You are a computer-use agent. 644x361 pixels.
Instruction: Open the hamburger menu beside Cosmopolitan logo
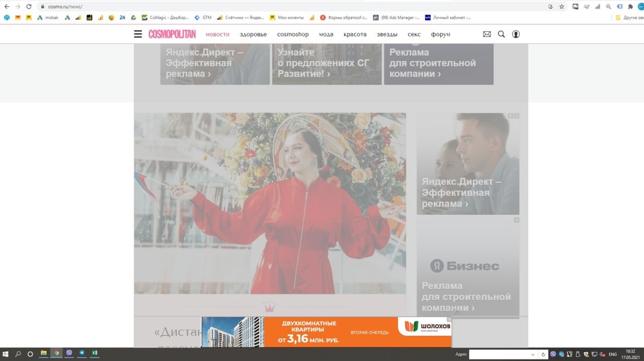pos(138,34)
